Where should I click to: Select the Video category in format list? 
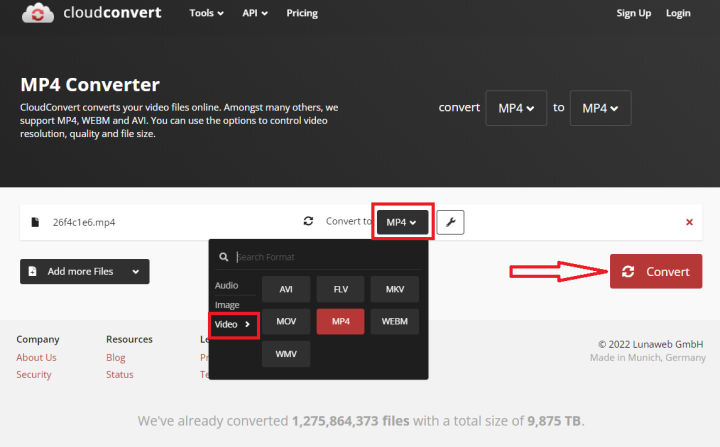[x=233, y=324]
